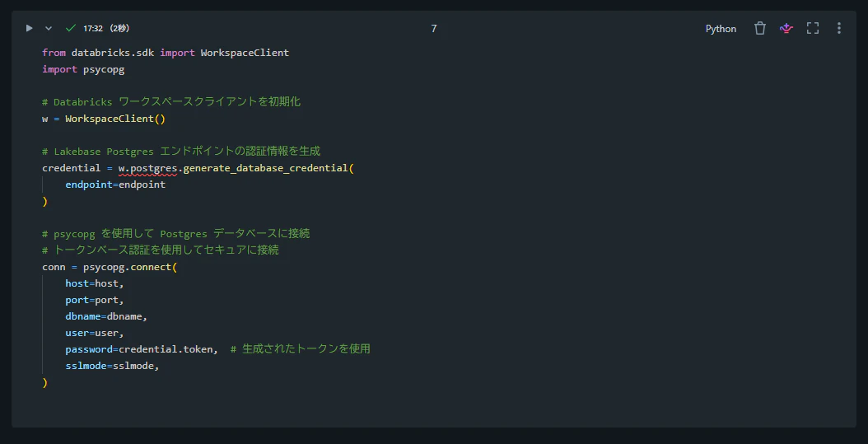Change the cell language from Python

tap(721, 29)
